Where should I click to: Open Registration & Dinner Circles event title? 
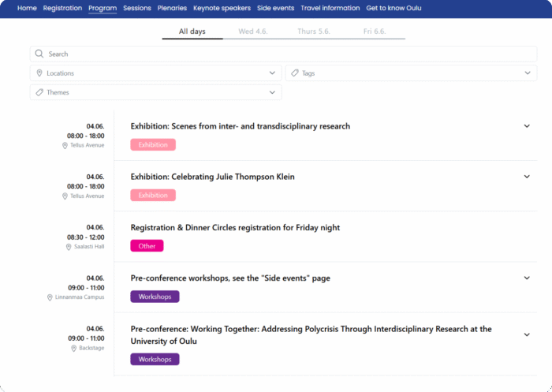coord(235,228)
